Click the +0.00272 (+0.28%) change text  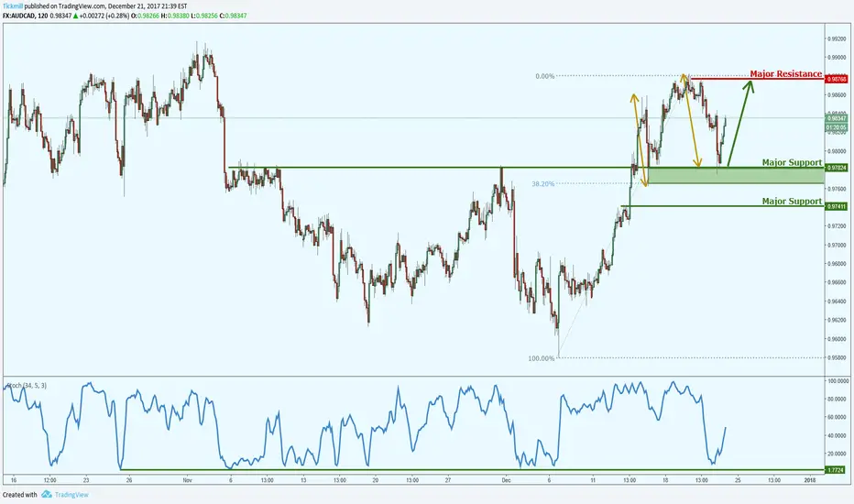104,16
